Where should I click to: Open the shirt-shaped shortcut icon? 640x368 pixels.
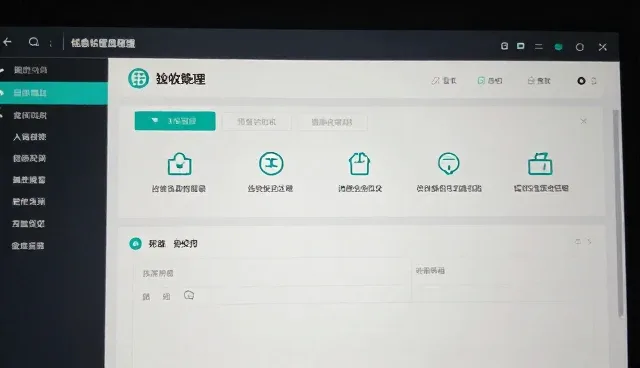pos(360,164)
